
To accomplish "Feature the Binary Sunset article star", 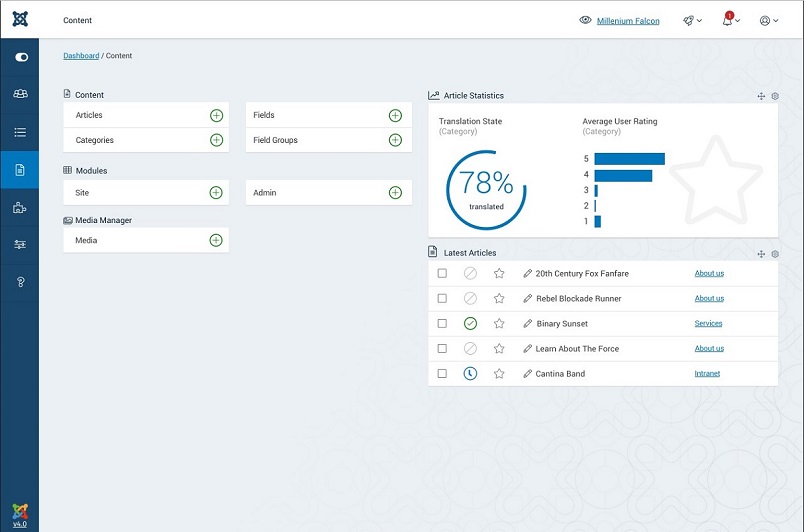I will pyautogui.click(x=499, y=323).
